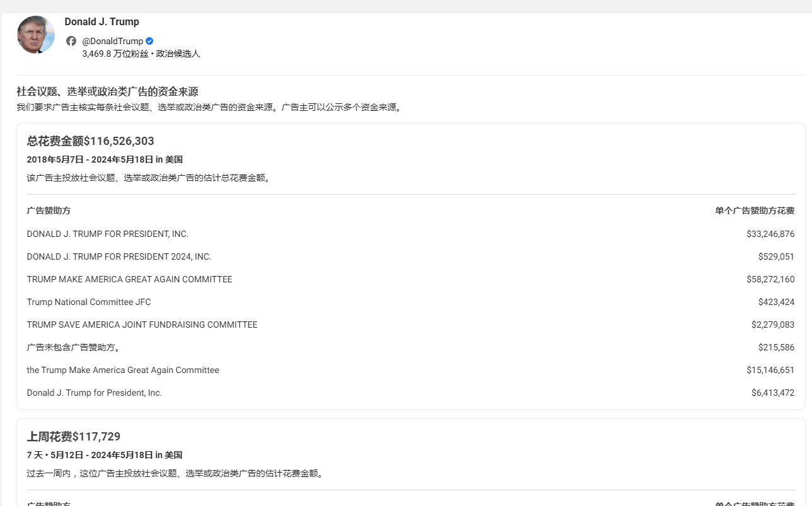Click the 该广告主投放 total spend description
812x506 pixels.
(x=149, y=178)
